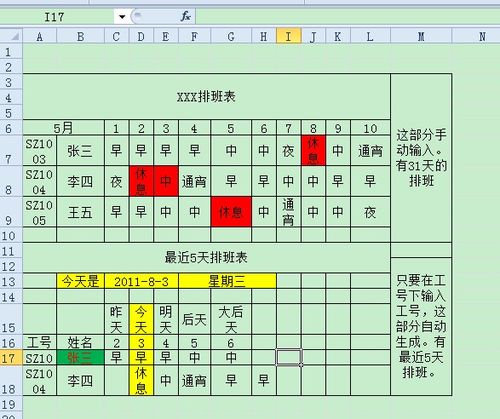The height and width of the screenshot is (419, 500).
Task: Click the yellow 星期三 weekday cell
Action: pyautogui.click(x=227, y=281)
